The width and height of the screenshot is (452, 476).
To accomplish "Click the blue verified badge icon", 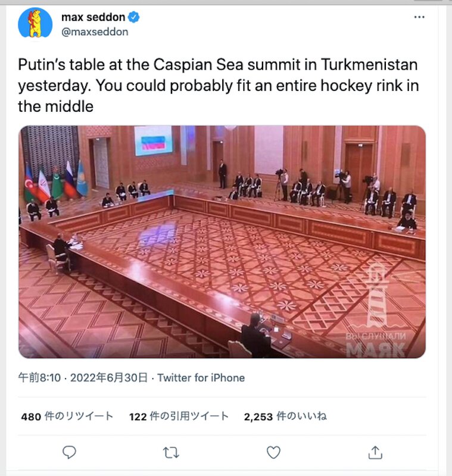I will (133, 17).
